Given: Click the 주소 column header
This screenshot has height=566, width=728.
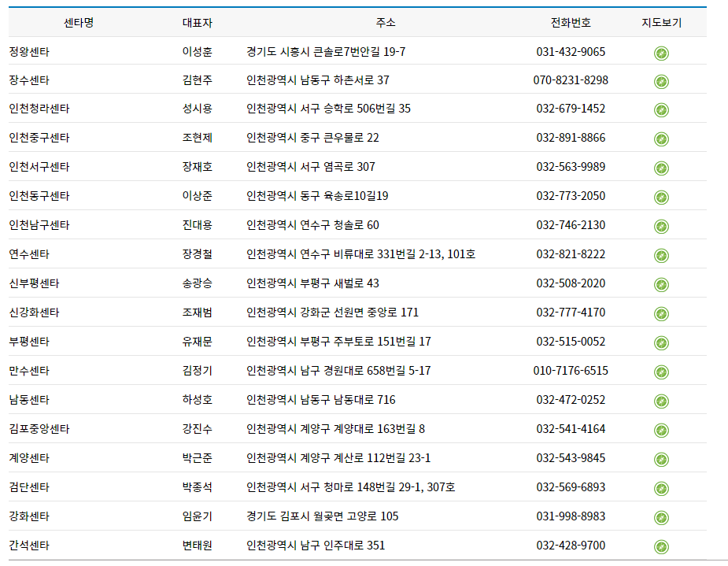Looking at the screenshot, I should point(386,22).
